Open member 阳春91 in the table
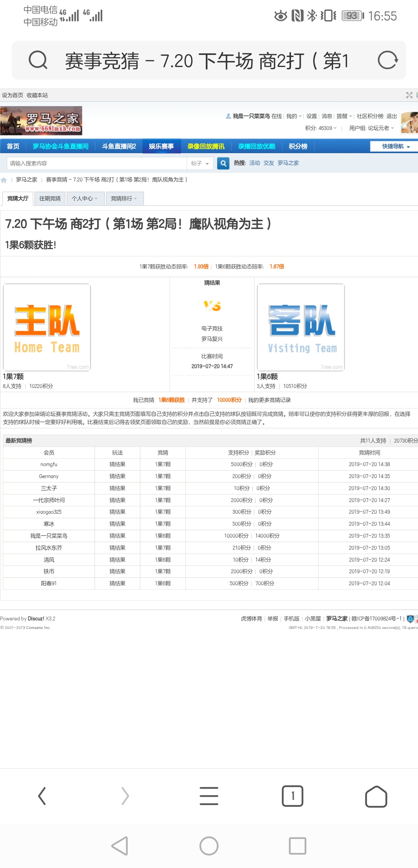This screenshot has width=418, height=868. coord(49,583)
